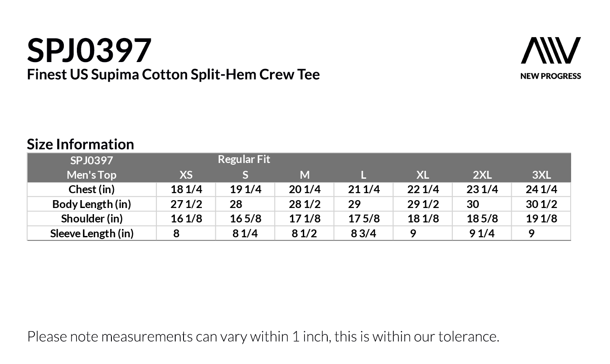610x364 pixels.
Task: Click the NEW PROGRESS brand text
Action: (551, 76)
